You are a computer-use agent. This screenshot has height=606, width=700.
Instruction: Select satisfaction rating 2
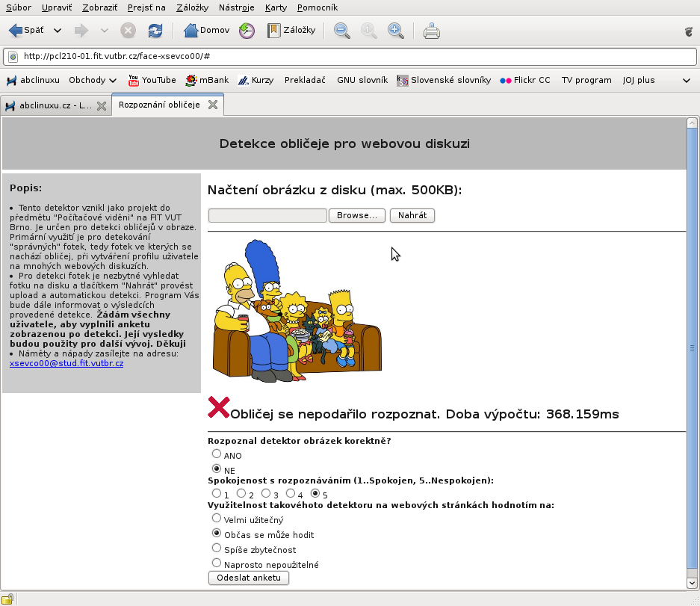241,493
